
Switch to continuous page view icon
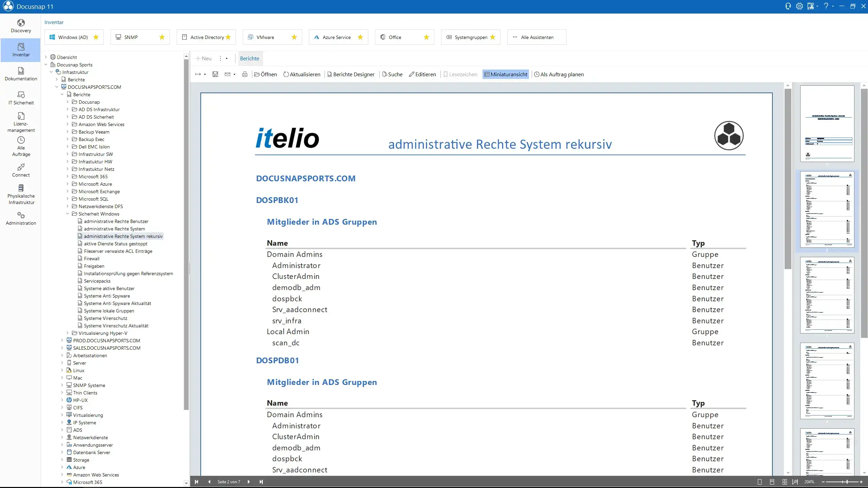(x=772, y=482)
